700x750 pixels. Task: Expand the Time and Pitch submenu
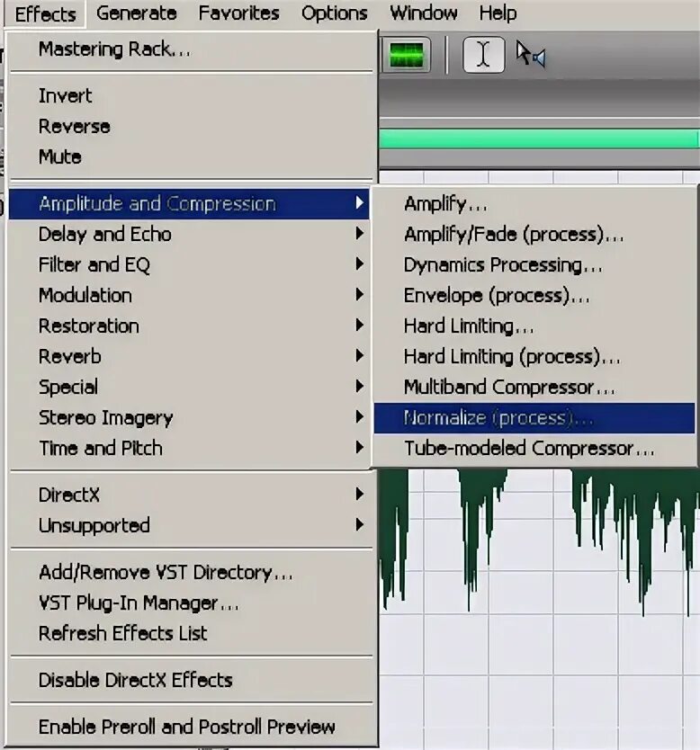[189, 449]
